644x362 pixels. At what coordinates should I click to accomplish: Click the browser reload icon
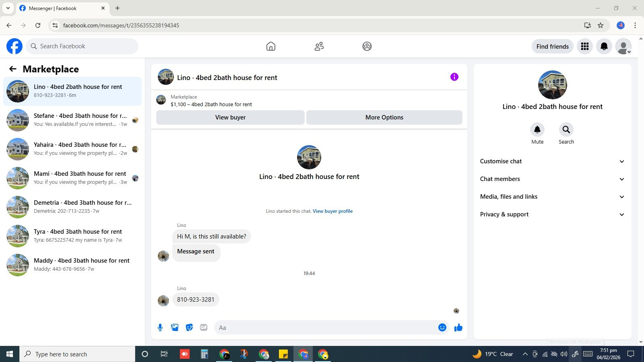click(38, 25)
